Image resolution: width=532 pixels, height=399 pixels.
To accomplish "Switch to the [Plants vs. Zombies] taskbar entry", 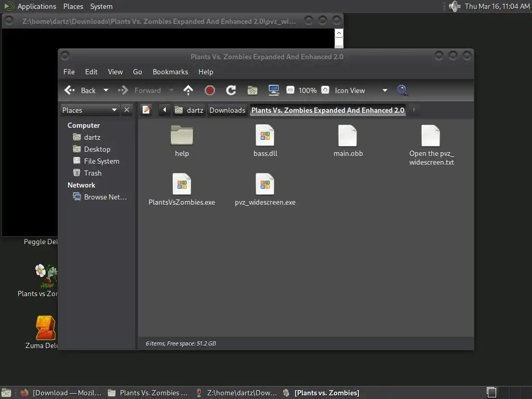I will pyautogui.click(x=322, y=393).
